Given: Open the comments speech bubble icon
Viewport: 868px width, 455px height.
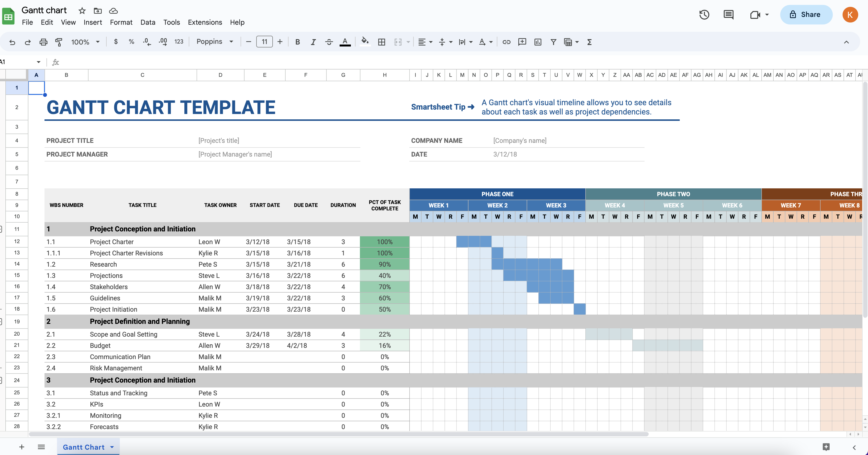Looking at the screenshot, I should [x=728, y=14].
